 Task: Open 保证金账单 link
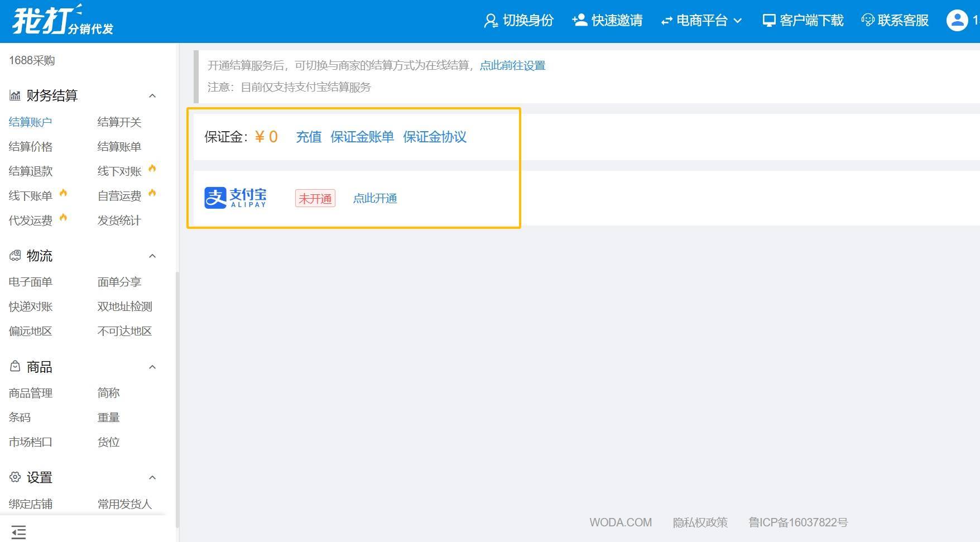click(362, 137)
